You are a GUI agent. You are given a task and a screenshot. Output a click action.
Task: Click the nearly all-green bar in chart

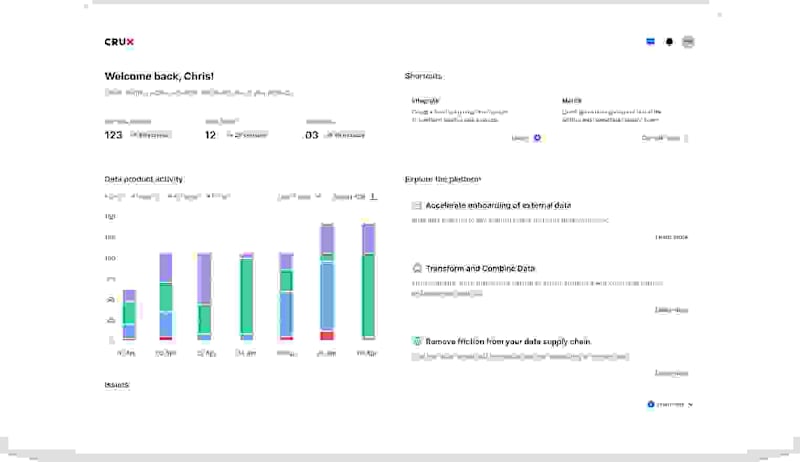(246, 296)
